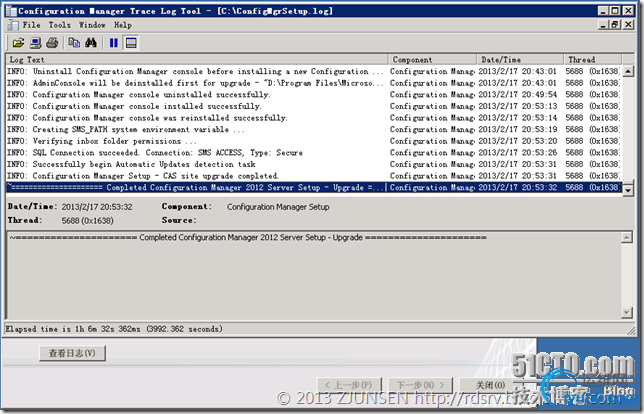Select highlighted row 'Completed Configuration Manager 2012 Server Setup'

pyautogui.click(x=314, y=188)
